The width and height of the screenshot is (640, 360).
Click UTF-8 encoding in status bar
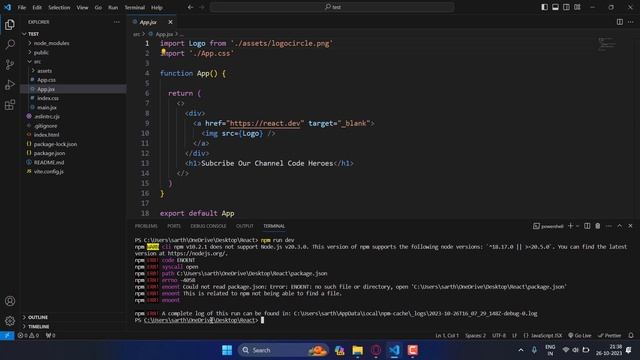[x=499, y=336]
